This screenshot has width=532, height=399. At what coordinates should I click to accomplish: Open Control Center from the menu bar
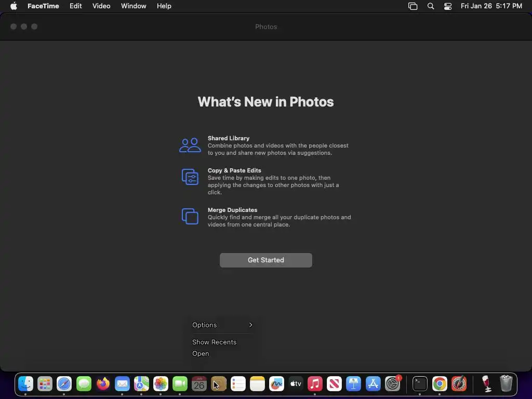[x=448, y=6]
